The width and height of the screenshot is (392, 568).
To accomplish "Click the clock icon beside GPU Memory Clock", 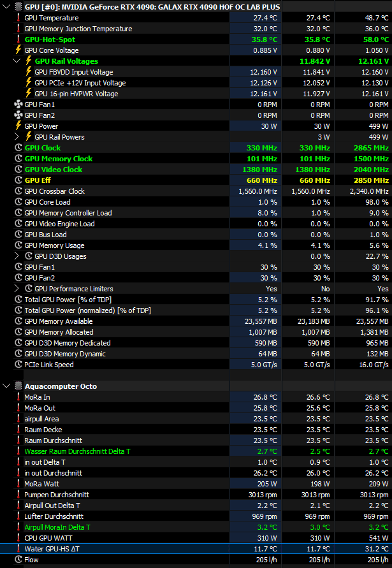I will click(x=18, y=159).
